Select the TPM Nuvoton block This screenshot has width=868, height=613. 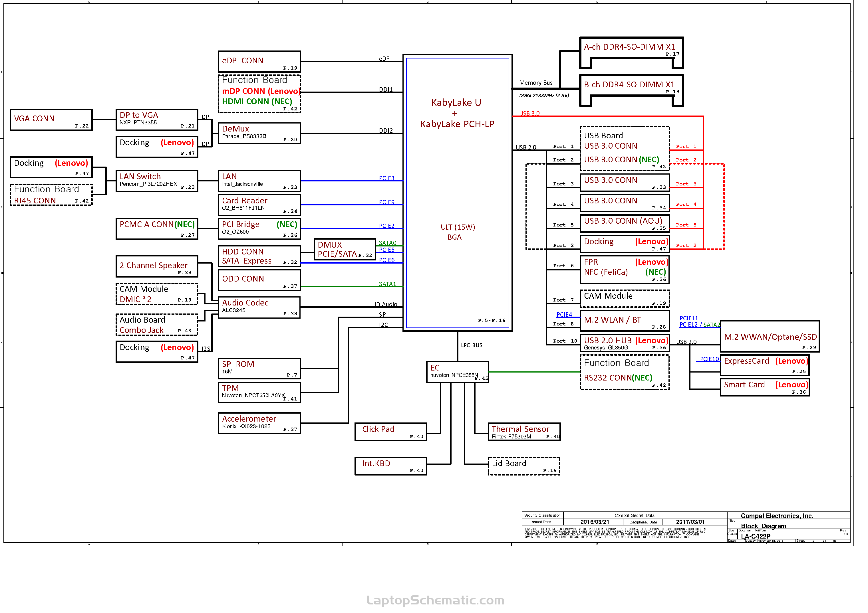(x=259, y=393)
